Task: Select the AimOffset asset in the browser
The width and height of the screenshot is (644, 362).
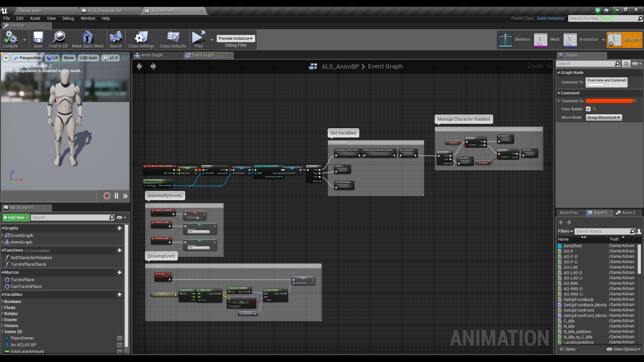Action: tap(572, 246)
